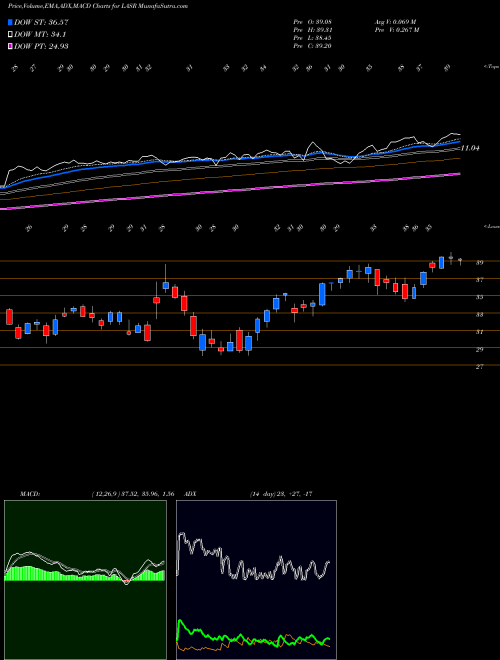Image resolution: width=500 pixels, height=660 pixels.
Task: Select the 'DOW MT: 34.1' legend text
Action: pyautogui.click(x=40, y=35)
